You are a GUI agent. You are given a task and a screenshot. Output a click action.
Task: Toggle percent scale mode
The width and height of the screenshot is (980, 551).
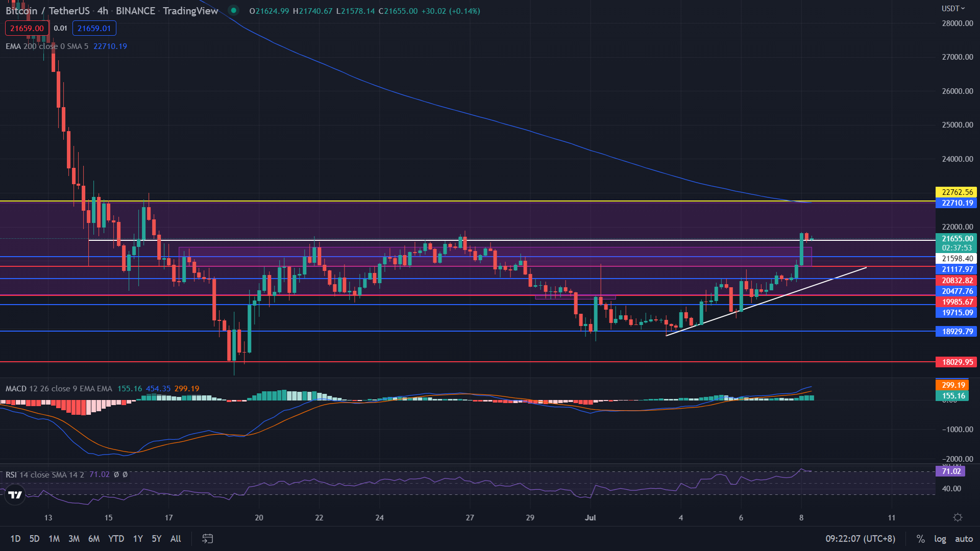coord(920,538)
